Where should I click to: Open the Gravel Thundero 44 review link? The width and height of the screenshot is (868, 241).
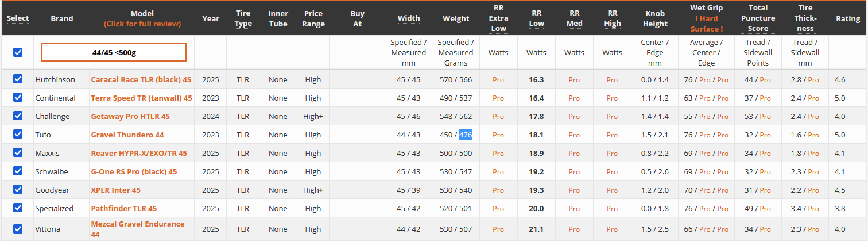point(127,135)
